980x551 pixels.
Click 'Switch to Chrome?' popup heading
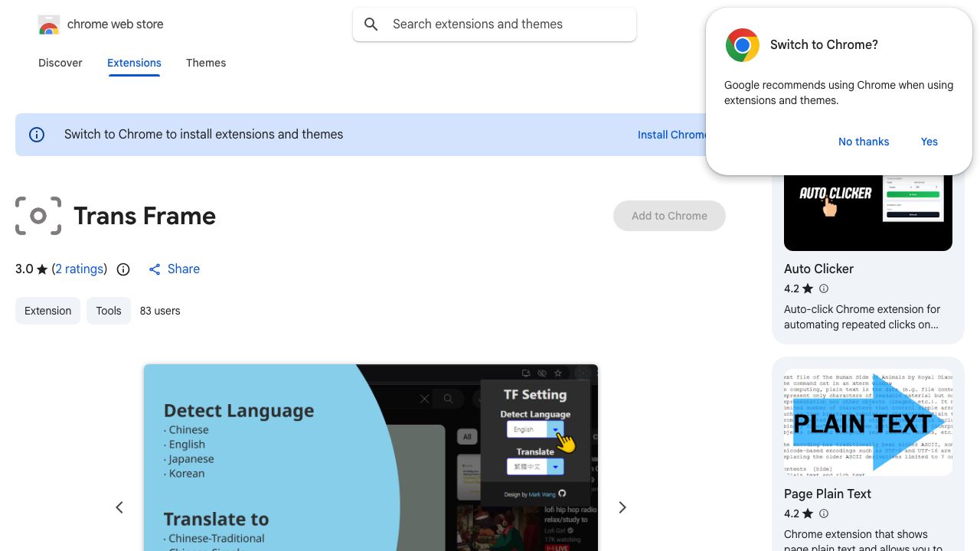click(824, 44)
